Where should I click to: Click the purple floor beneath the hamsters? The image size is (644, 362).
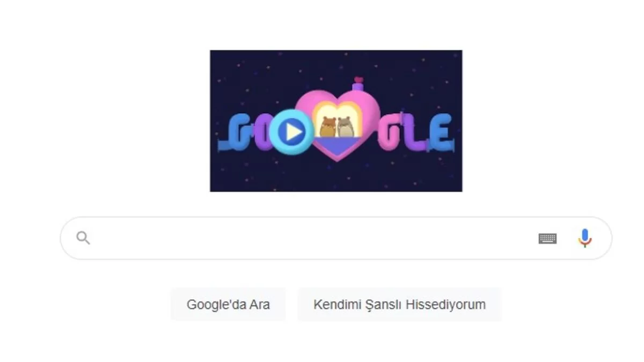click(337, 145)
